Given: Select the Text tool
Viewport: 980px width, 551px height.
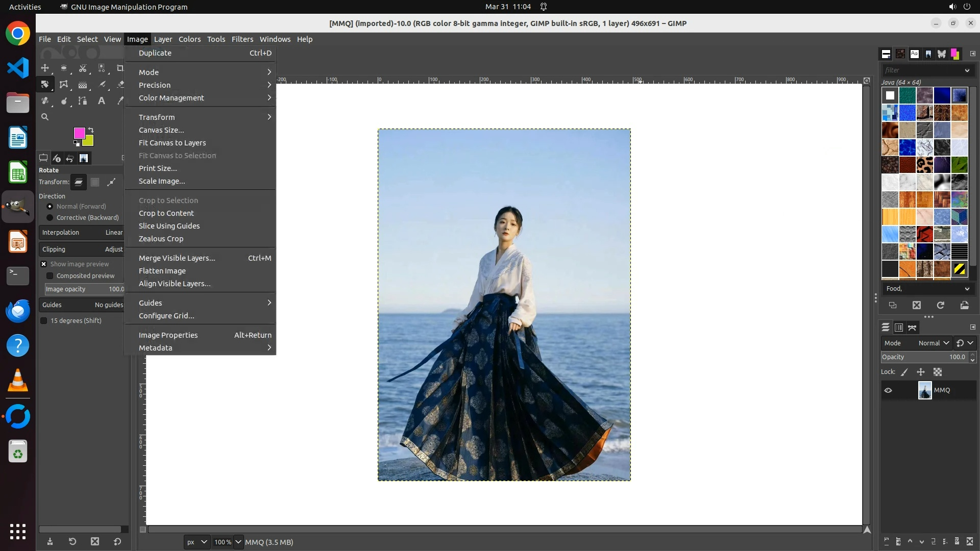Looking at the screenshot, I should [102, 101].
